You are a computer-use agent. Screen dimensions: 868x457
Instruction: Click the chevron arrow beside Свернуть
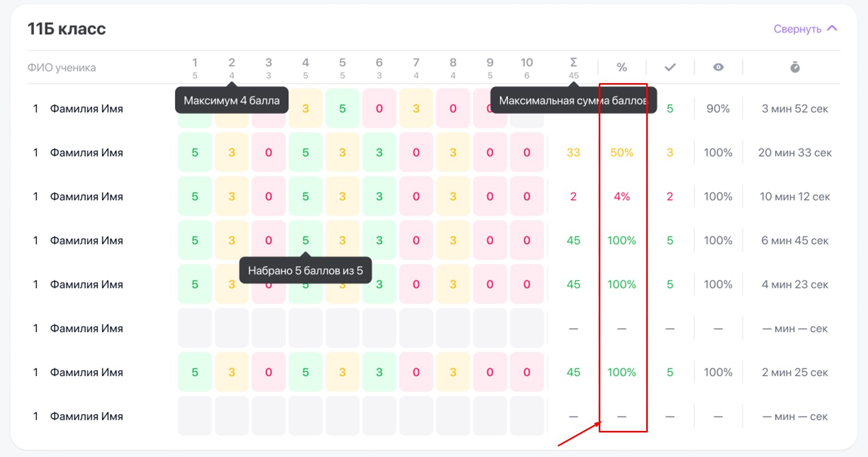[x=832, y=28]
